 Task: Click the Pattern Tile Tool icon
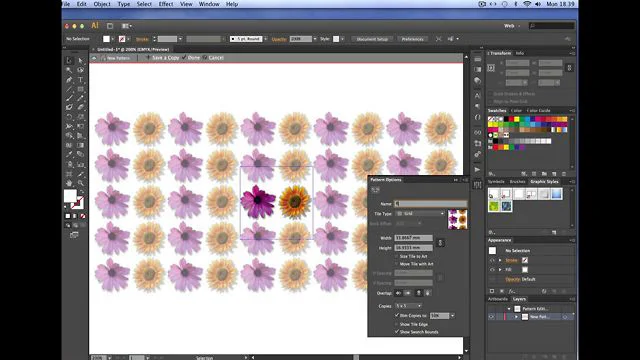click(376, 190)
